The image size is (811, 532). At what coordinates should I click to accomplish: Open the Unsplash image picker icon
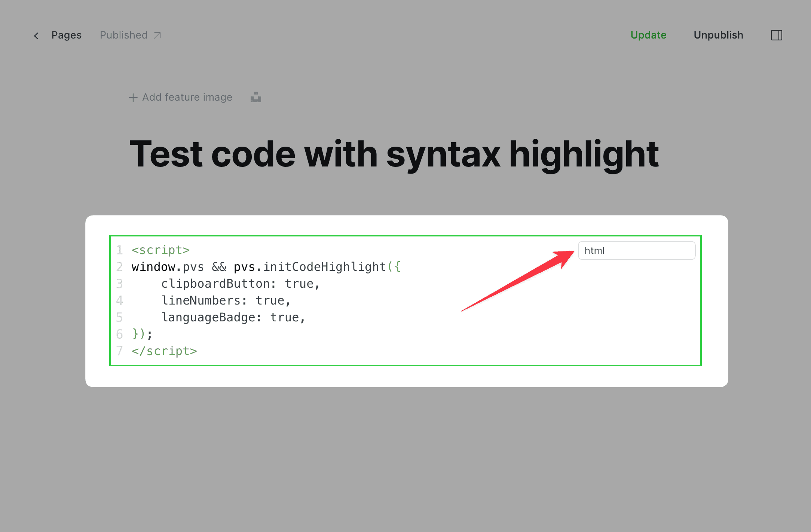point(255,97)
